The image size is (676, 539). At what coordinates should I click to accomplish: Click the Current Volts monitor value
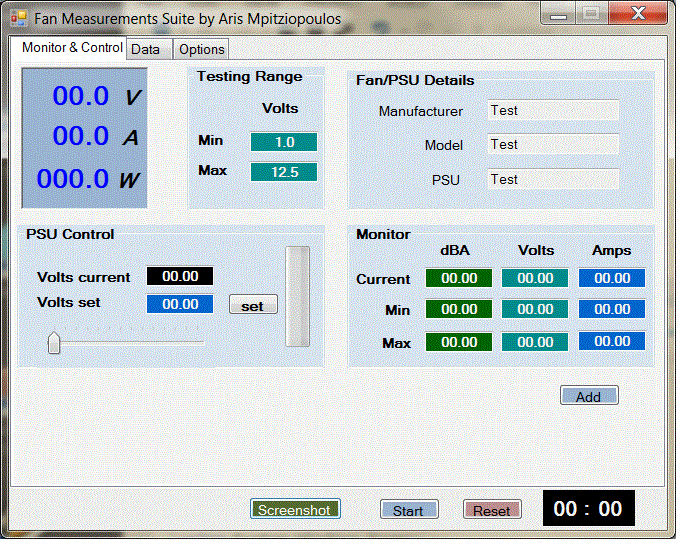point(535,278)
